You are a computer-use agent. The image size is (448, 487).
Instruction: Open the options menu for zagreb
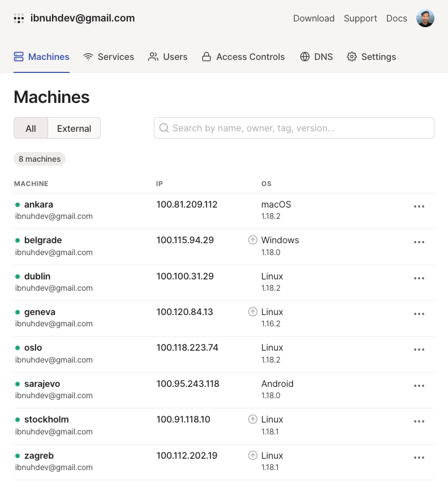pyautogui.click(x=419, y=457)
